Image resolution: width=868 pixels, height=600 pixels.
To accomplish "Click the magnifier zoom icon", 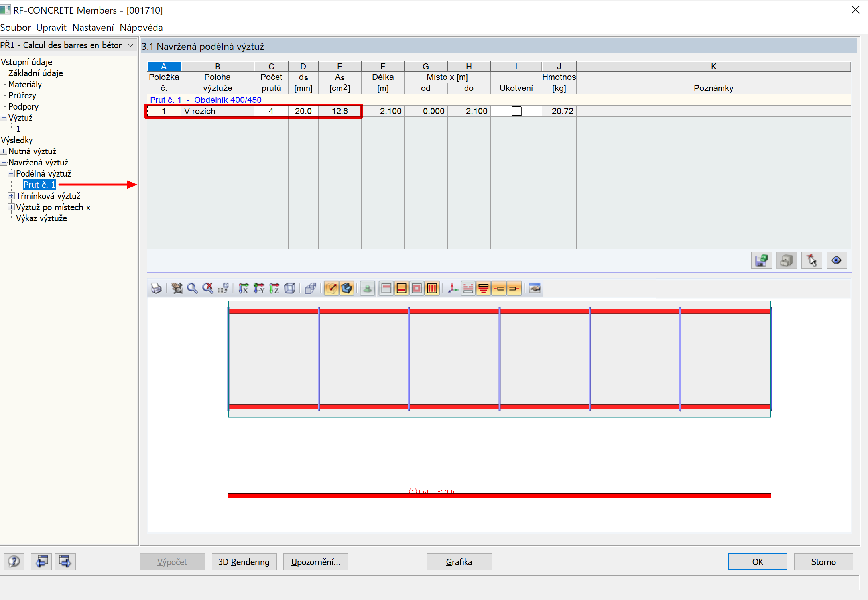I will pyautogui.click(x=192, y=288).
